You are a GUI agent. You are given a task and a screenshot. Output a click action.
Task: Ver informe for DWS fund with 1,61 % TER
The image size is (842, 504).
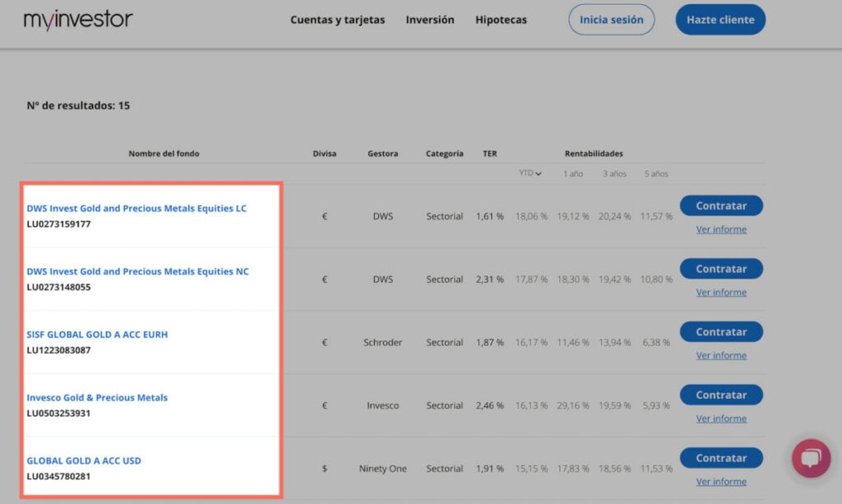pos(721,229)
